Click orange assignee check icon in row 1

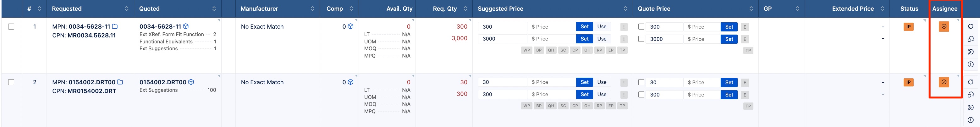coord(944,27)
